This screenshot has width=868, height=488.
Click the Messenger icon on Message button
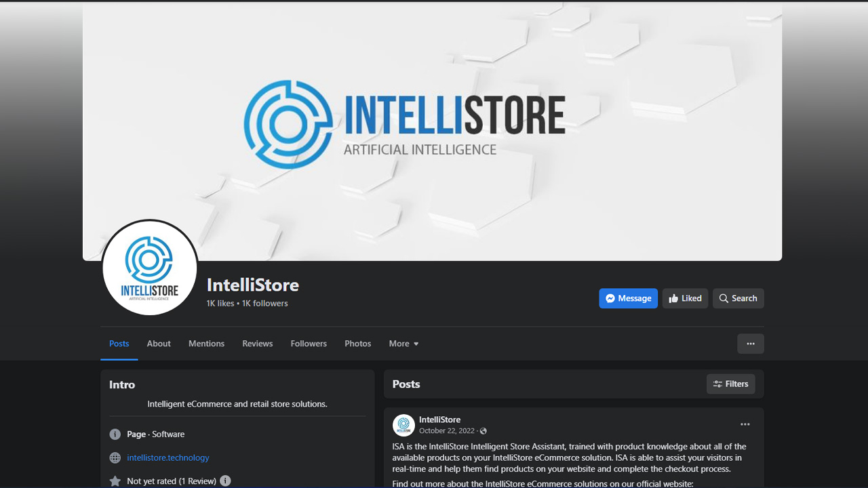coord(610,298)
